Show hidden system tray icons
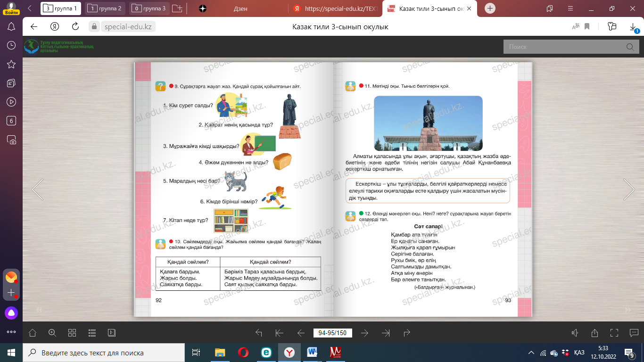This screenshot has height=362, width=644. tap(531, 353)
